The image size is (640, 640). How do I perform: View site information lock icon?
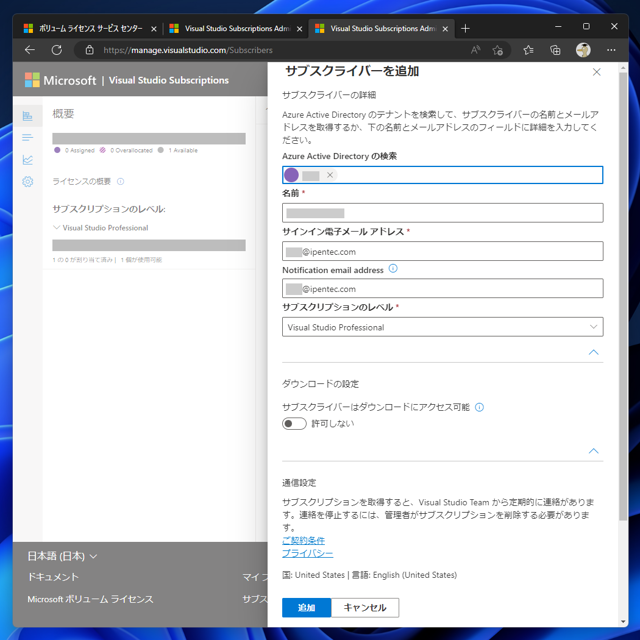pos(89,50)
